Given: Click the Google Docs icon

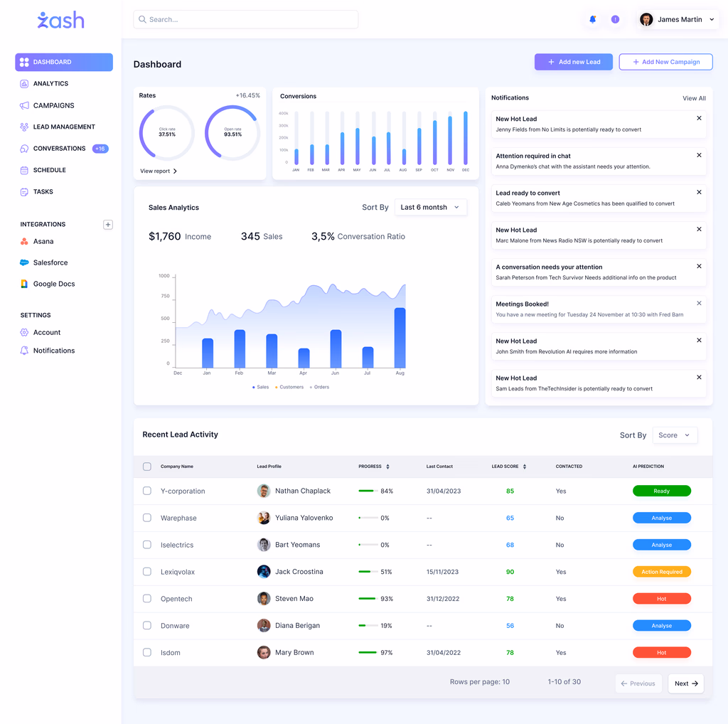Looking at the screenshot, I should 24,284.
